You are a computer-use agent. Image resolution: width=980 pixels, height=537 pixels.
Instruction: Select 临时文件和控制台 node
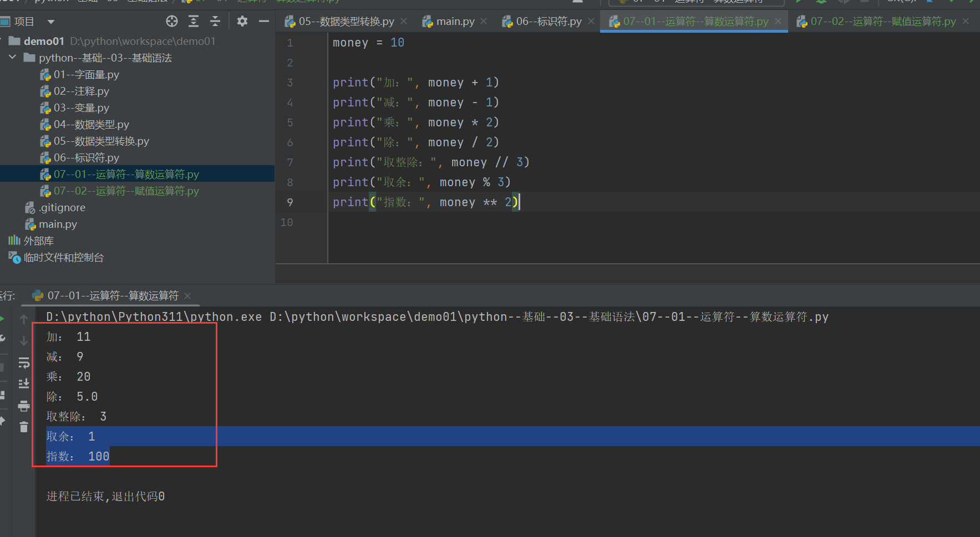pyautogui.click(x=64, y=258)
